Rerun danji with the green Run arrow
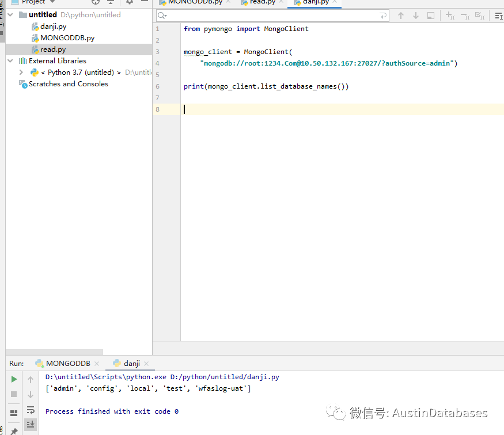Viewport: 504px width, 435px height. 14,379
